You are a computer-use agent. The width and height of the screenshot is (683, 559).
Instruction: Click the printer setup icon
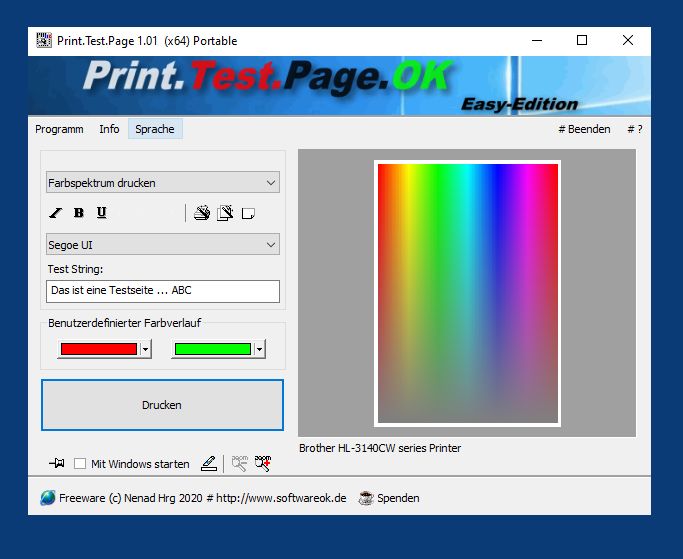point(202,213)
